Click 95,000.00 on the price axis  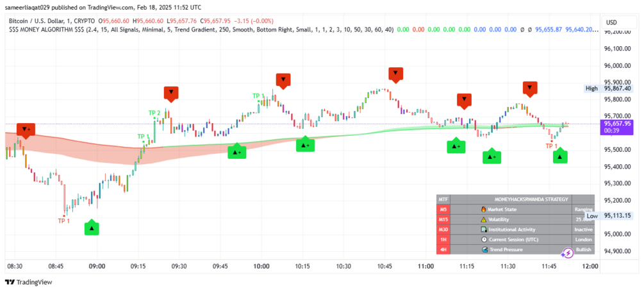617,234
